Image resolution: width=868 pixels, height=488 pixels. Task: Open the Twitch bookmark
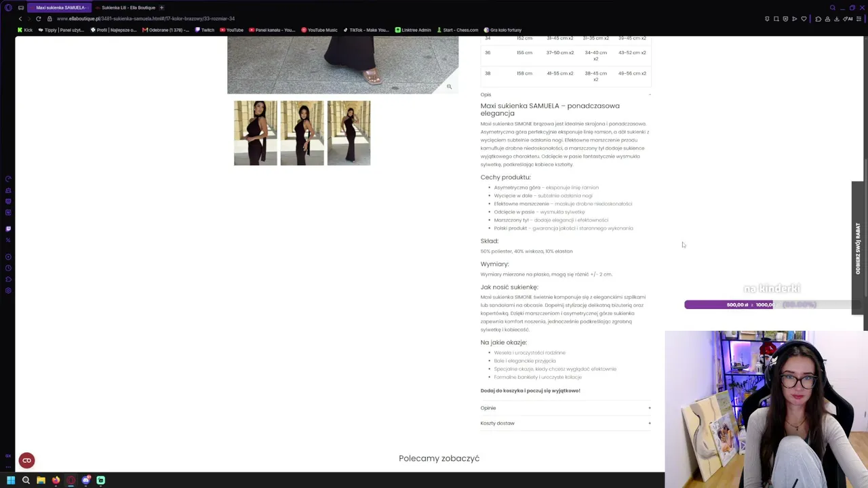coord(205,30)
